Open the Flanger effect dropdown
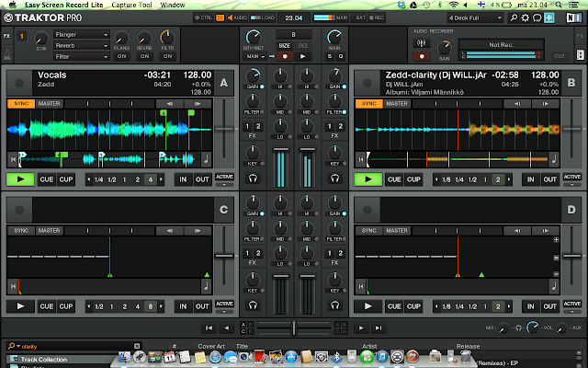 [x=82, y=35]
